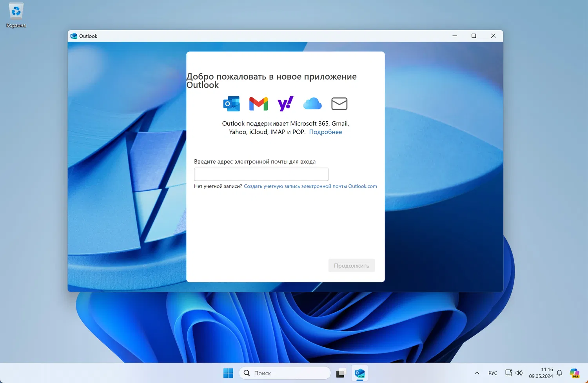Open the Подробнее link

tap(326, 132)
